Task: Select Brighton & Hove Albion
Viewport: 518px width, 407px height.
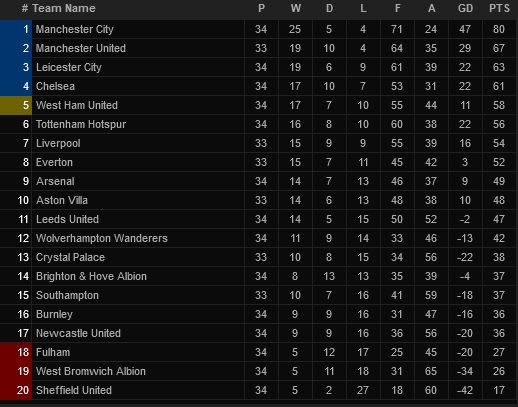Action: [91, 276]
